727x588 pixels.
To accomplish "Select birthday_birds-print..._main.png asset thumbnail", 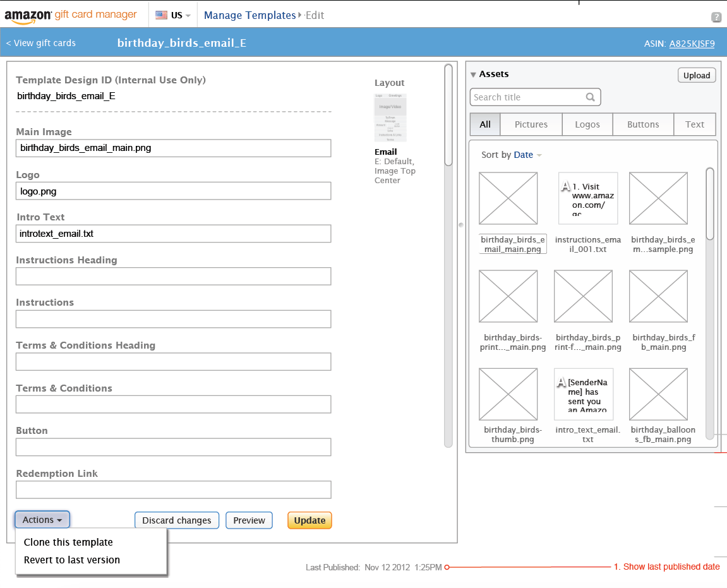I will click(508, 296).
